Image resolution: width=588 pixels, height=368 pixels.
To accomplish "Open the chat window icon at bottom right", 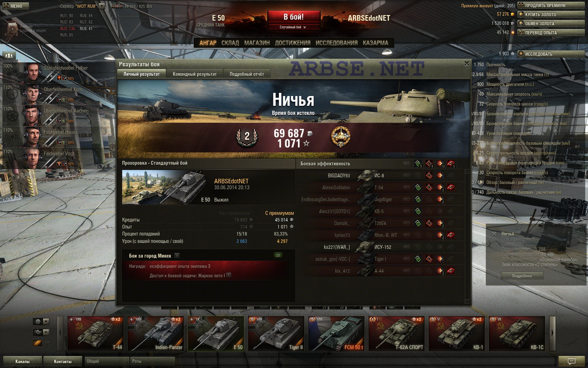I will pyautogui.click(x=571, y=361).
